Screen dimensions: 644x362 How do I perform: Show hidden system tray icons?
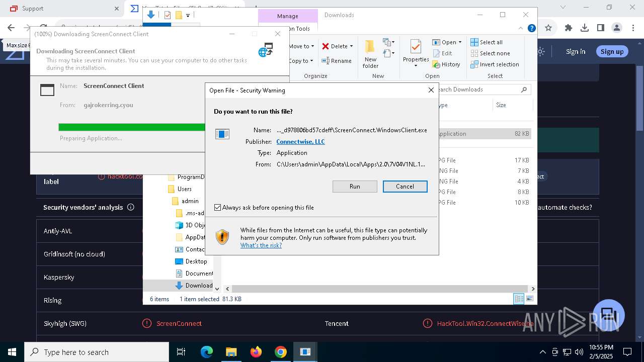pyautogui.click(x=542, y=352)
